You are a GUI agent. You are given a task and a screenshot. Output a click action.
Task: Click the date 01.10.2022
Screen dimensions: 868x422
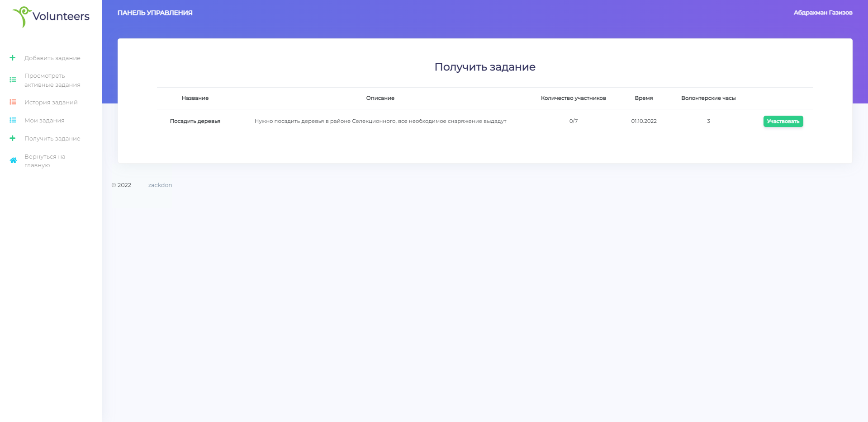tap(644, 121)
